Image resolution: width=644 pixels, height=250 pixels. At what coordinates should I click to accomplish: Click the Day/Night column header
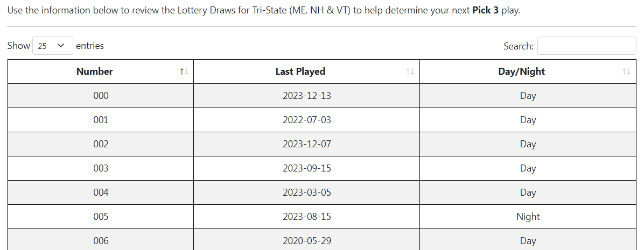pyautogui.click(x=528, y=72)
